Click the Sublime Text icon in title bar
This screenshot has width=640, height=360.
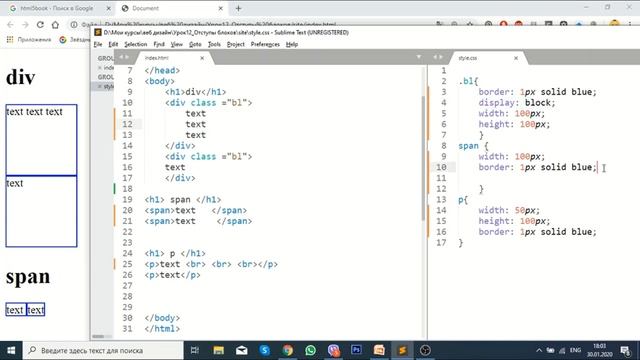point(98,32)
